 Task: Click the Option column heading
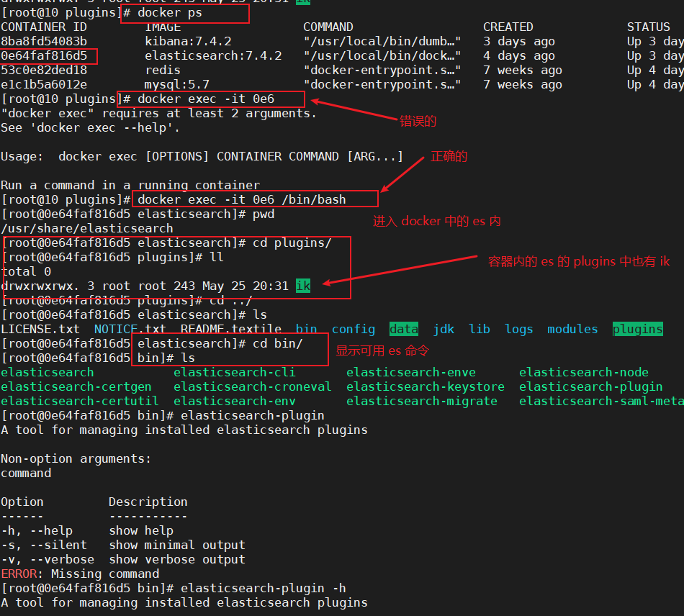(x=22, y=502)
